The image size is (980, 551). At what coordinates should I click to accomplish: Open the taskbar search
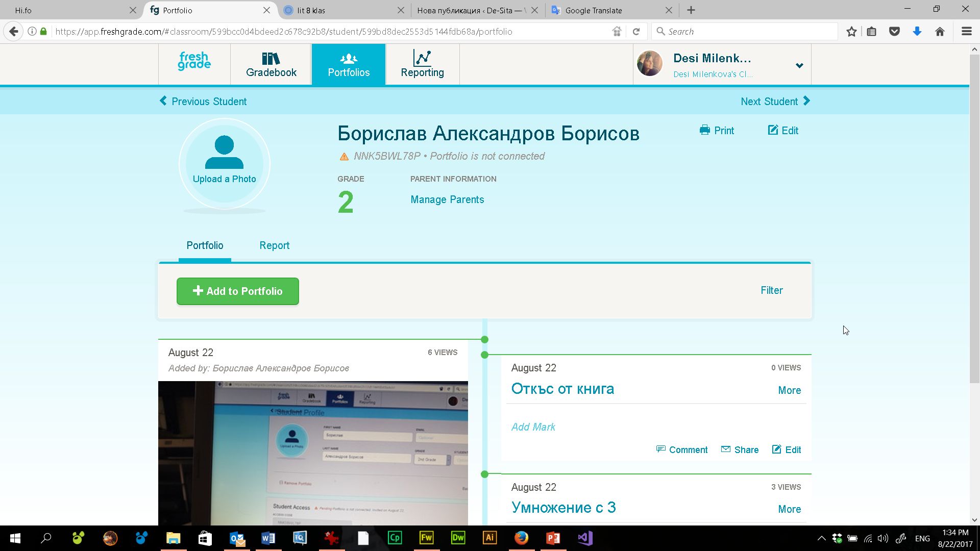pos(46,538)
